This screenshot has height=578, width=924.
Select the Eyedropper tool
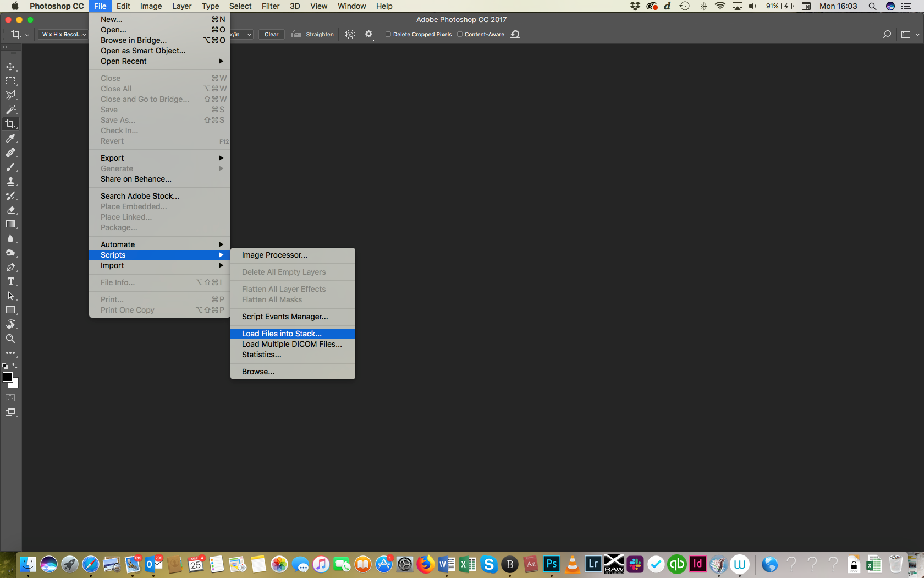[x=10, y=138]
